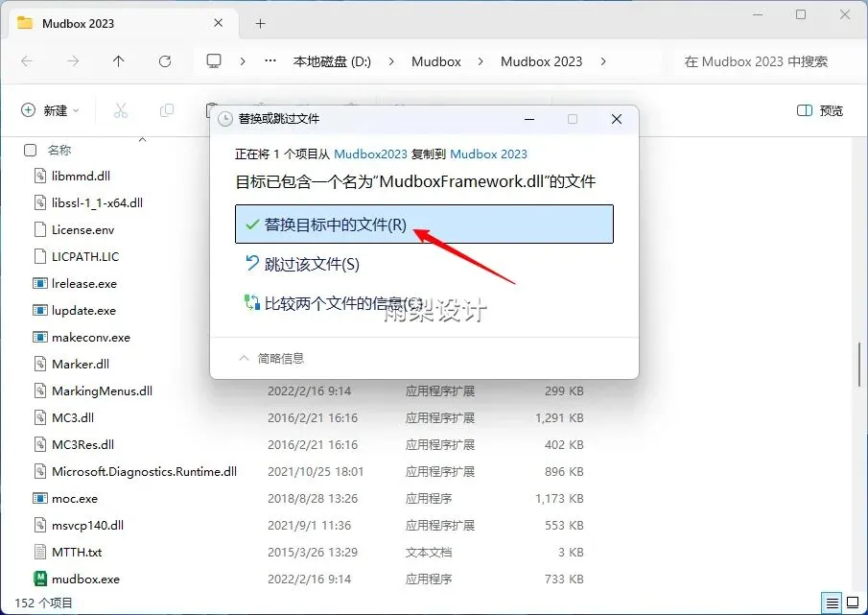Viewport: 868px width, 615px height.
Task: Select LICPATH.LIC file
Action: [85, 256]
